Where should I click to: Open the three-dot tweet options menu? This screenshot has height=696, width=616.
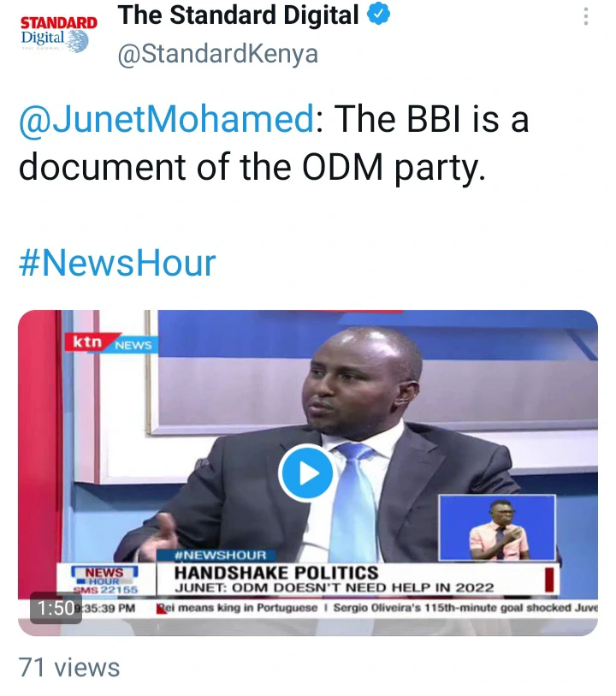(586, 16)
